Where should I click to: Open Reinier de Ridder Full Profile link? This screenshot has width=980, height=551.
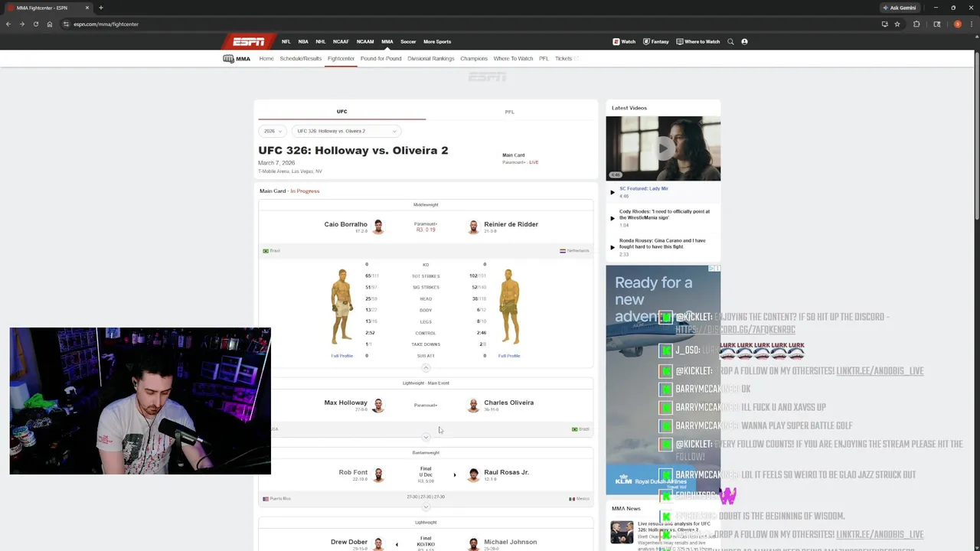(509, 356)
